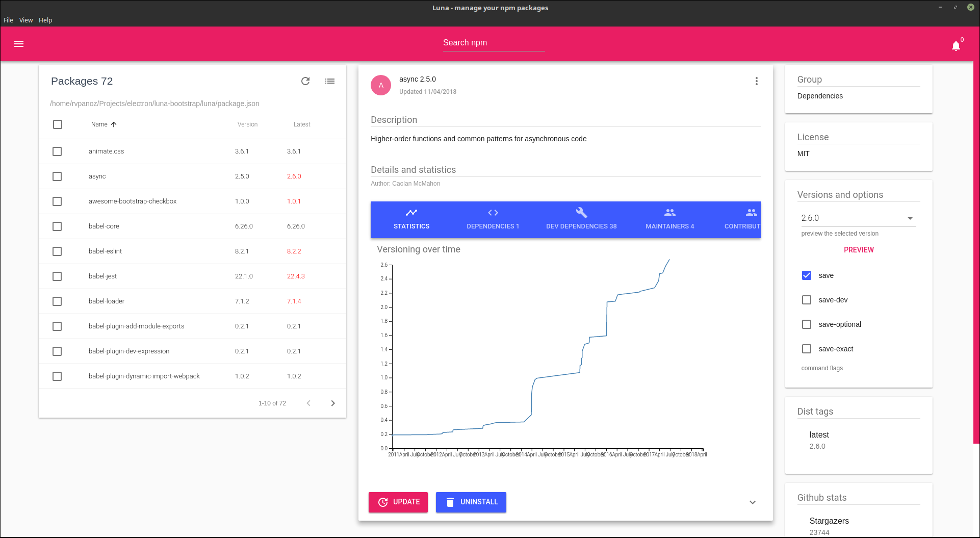Go to next page of packages
Screen dimensions: 980x538
(x=333, y=403)
